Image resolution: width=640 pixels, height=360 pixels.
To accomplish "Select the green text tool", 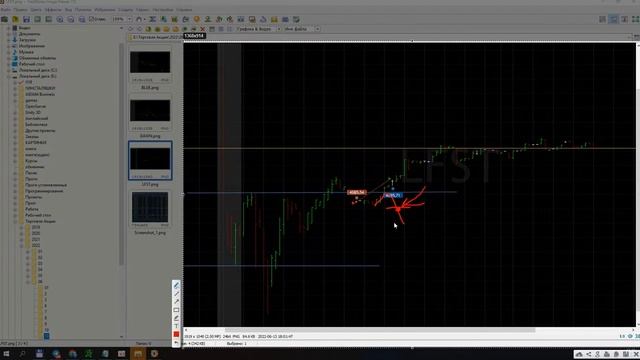I will 176,326.
